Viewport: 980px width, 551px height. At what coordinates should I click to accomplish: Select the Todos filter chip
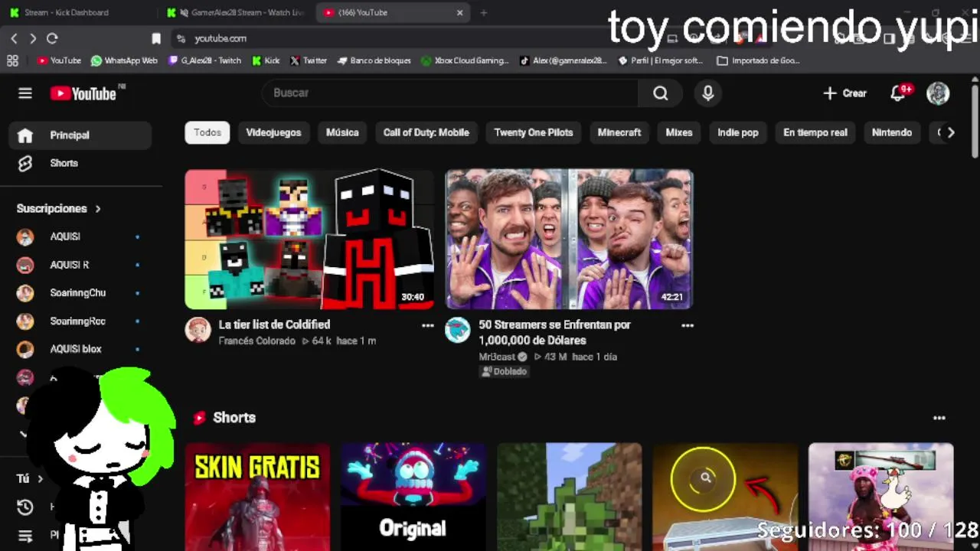[x=207, y=132]
